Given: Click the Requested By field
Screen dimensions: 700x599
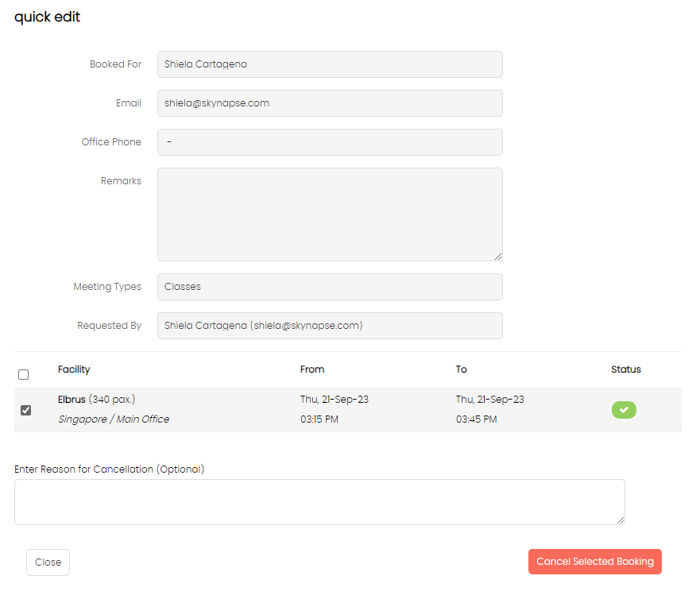Looking at the screenshot, I should (x=330, y=326).
